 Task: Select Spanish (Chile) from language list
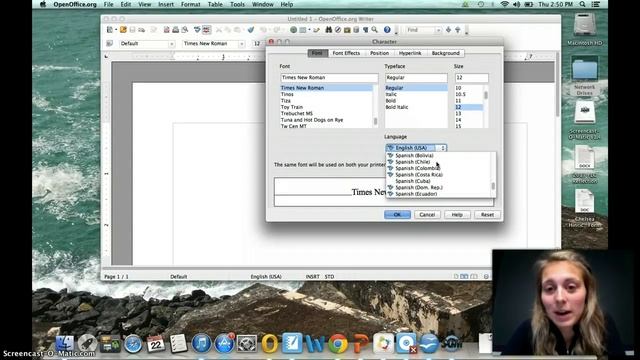point(439,162)
